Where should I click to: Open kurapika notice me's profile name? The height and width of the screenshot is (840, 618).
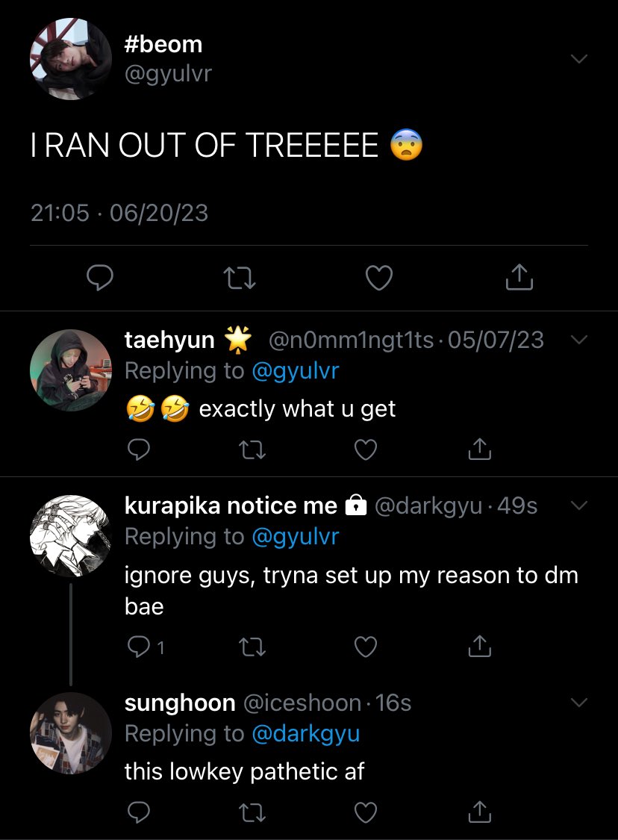[x=231, y=505]
